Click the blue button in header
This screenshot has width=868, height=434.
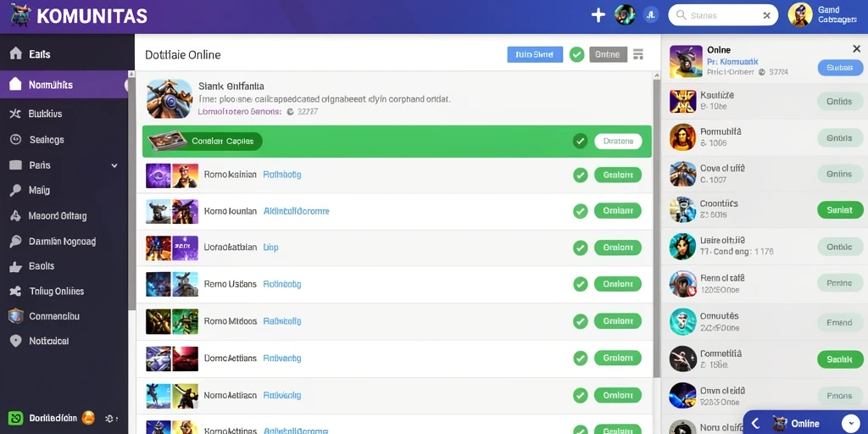pyautogui.click(x=535, y=54)
